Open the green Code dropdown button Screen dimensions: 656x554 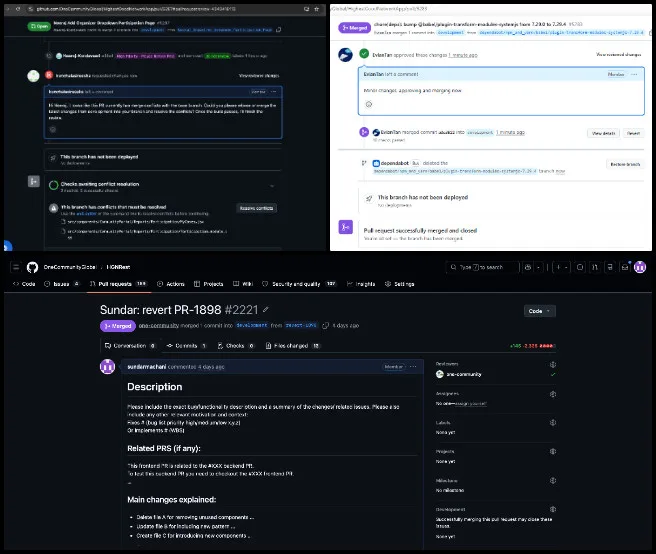[540, 311]
